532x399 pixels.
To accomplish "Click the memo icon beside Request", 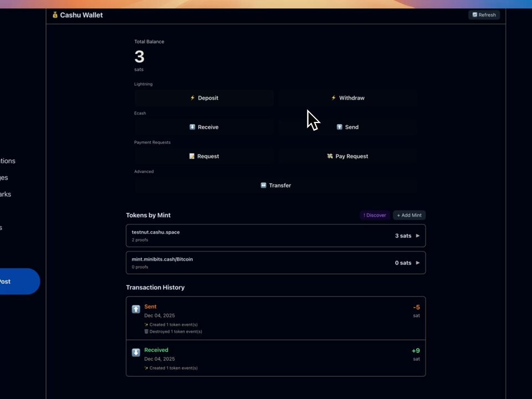I will point(192,156).
